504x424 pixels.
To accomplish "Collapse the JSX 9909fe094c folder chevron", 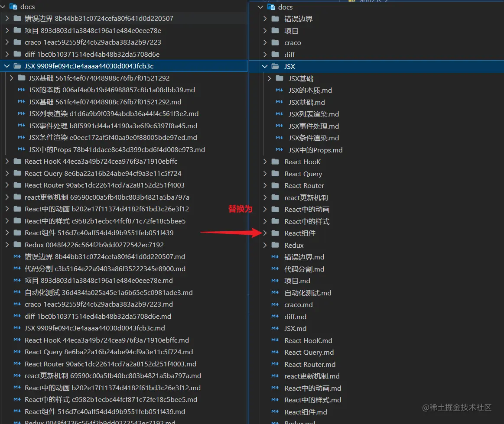I will pos(7,66).
